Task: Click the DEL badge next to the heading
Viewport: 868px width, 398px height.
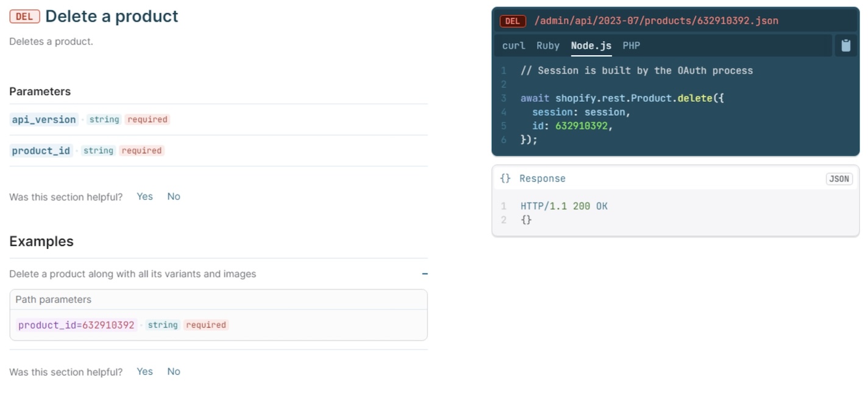Action: pos(24,16)
